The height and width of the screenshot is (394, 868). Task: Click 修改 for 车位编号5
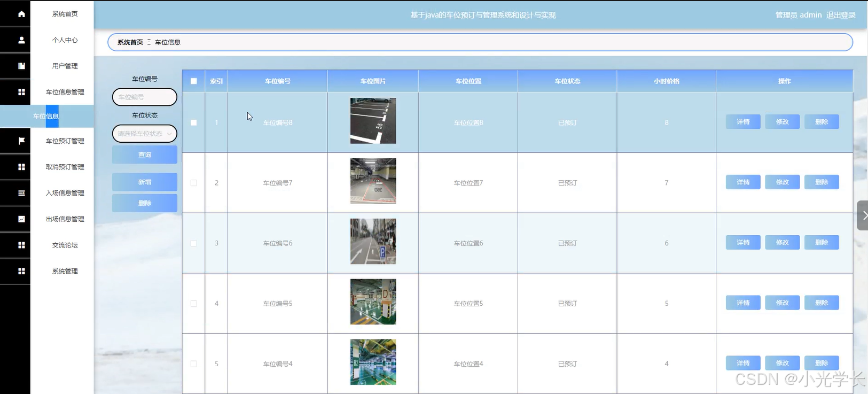pos(783,303)
